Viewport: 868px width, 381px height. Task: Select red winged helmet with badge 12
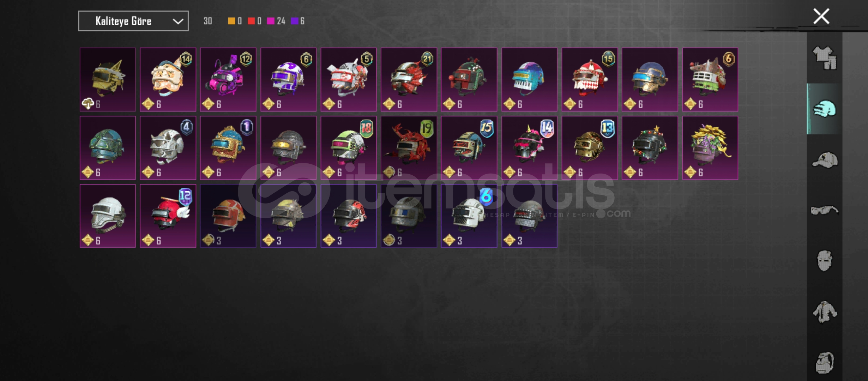[x=168, y=216]
